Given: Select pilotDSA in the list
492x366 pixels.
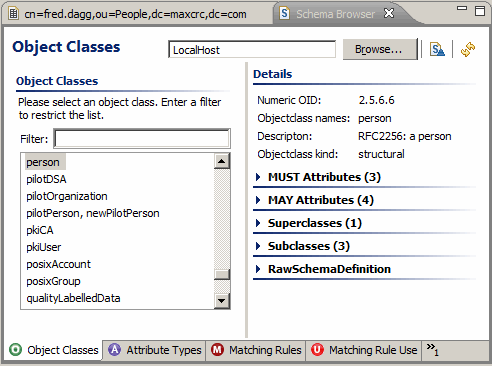Looking at the screenshot, I should (46, 179).
